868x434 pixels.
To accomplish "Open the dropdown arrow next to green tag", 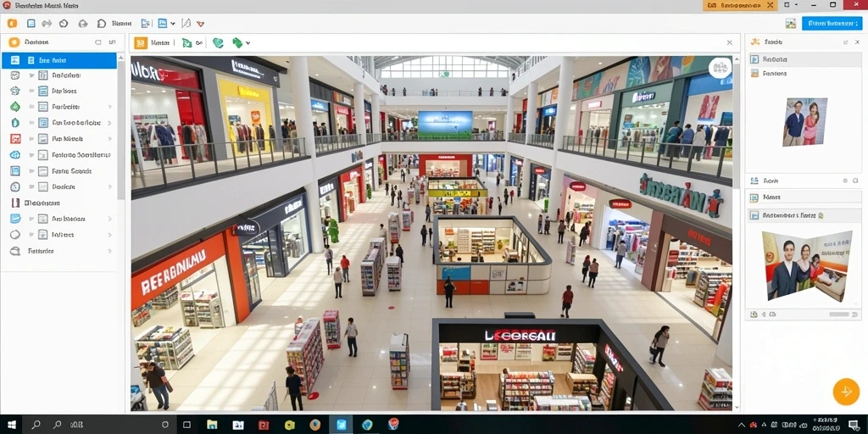I will point(248,42).
